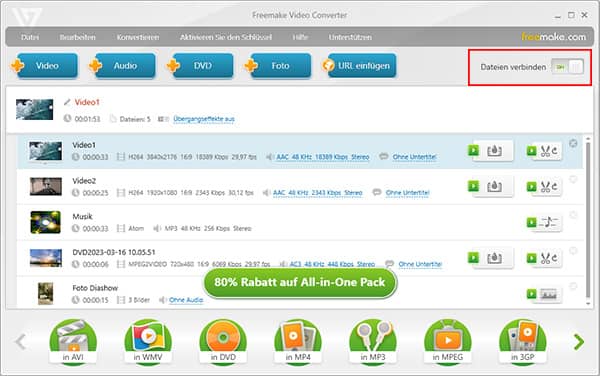Click the Musik file name
Image resolution: width=600 pixels, height=376 pixels.
point(82,216)
